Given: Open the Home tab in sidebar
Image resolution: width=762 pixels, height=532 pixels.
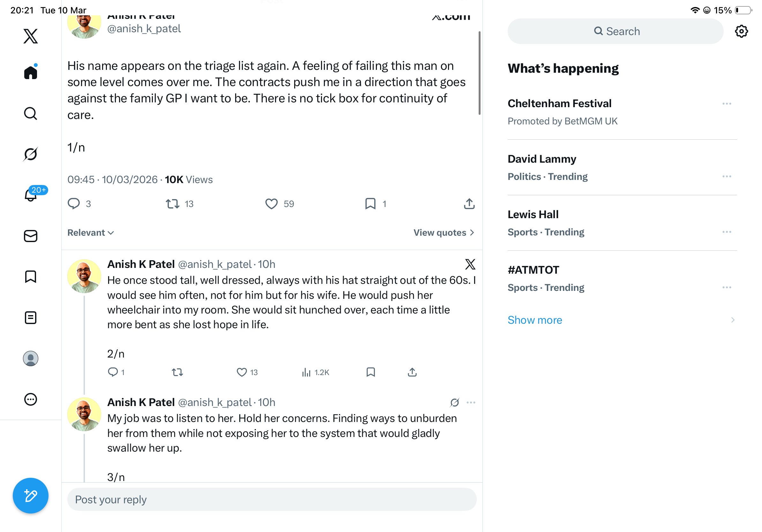Looking at the screenshot, I should 31,72.
